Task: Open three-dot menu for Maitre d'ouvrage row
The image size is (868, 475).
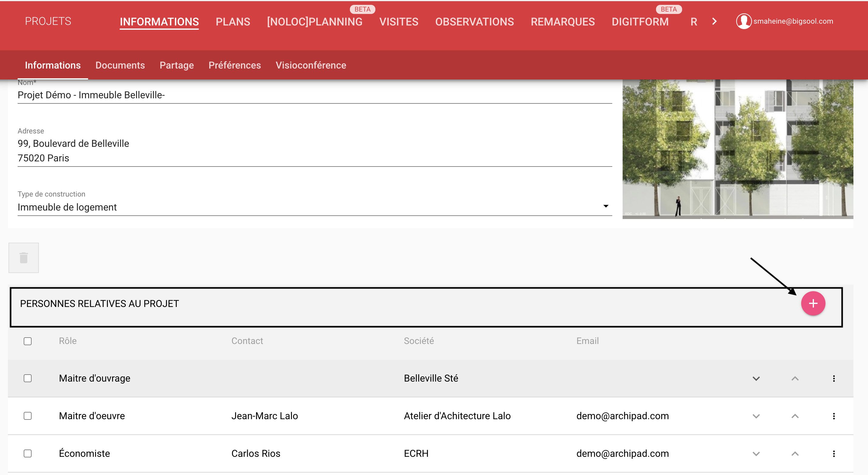Action: click(x=834, y=378)
